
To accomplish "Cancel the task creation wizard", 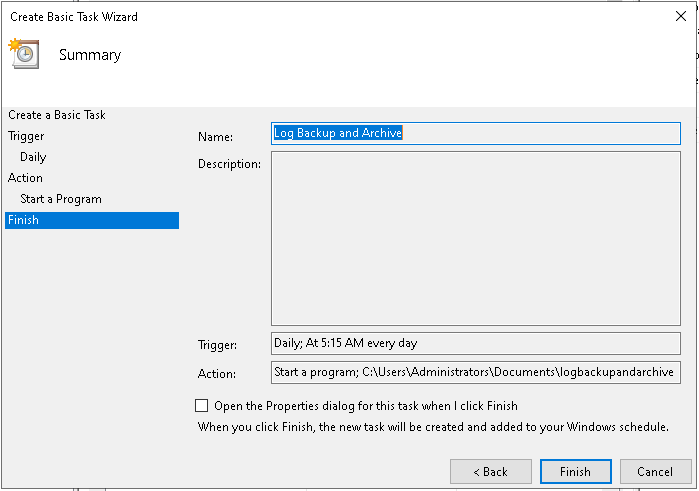I will [x=655, y=471].
